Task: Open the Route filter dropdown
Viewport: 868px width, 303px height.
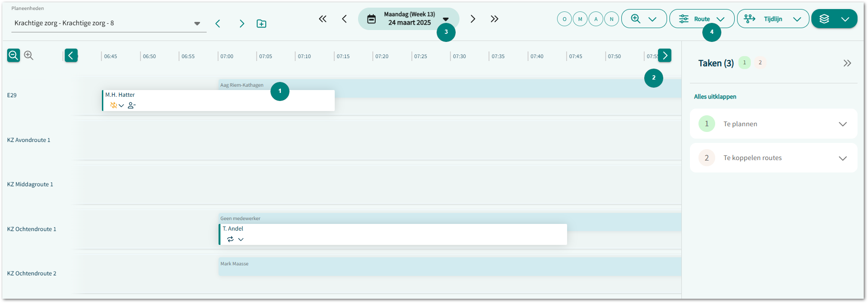Action: 701,19
